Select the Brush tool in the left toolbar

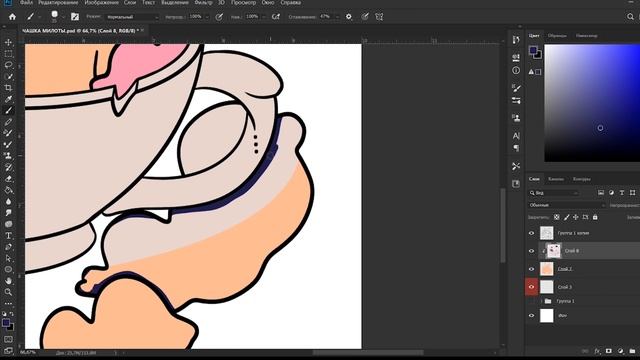click(x=8, y=111)
